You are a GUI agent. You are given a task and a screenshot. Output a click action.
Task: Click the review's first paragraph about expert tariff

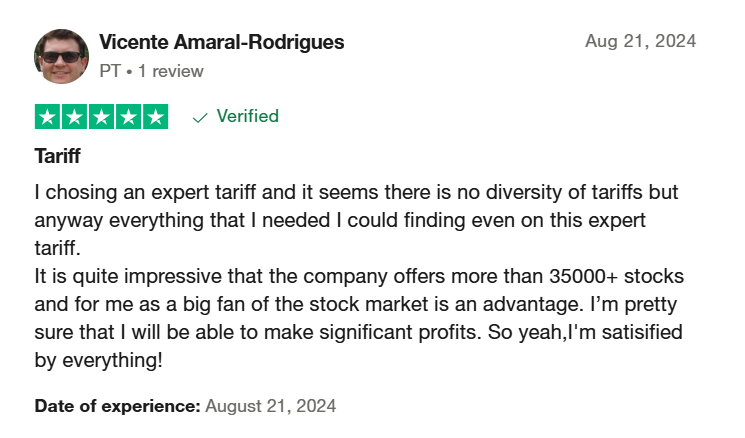tap(356, 220)
